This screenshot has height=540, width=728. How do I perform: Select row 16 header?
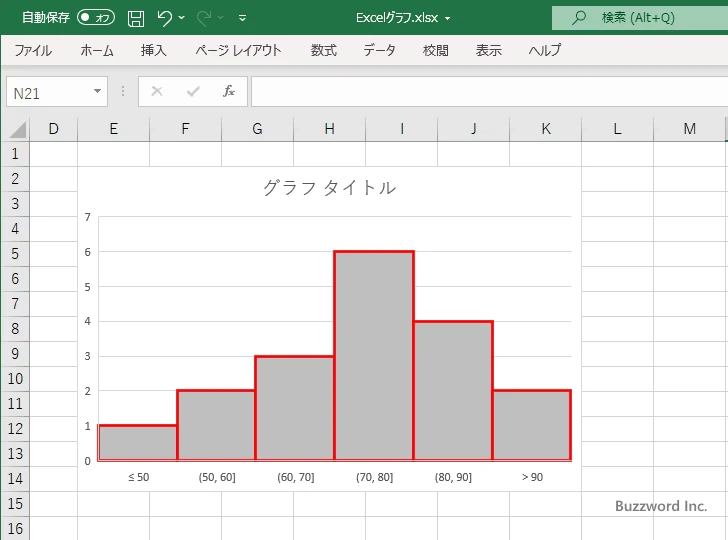[x=15, y=528]
